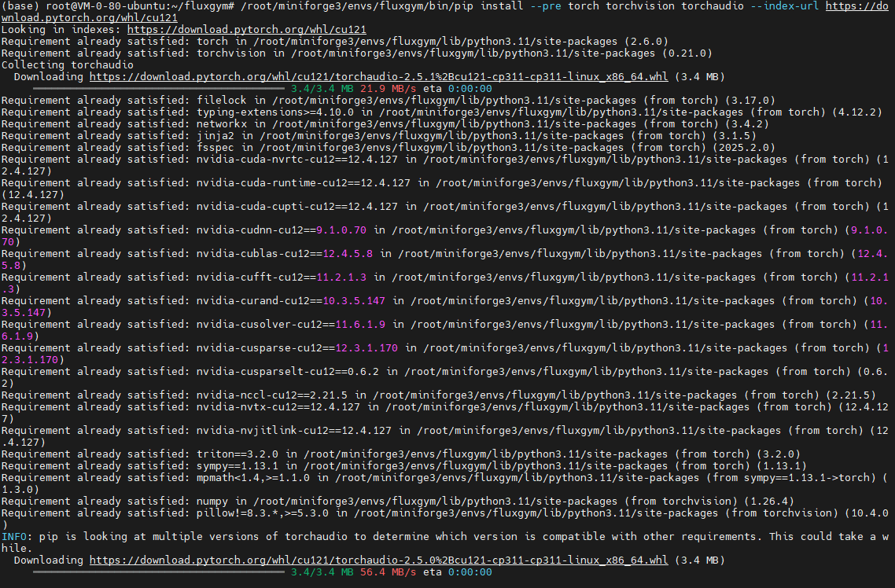Click the 'numpy' package name
The image size is (895, 588).
[212, 502]
